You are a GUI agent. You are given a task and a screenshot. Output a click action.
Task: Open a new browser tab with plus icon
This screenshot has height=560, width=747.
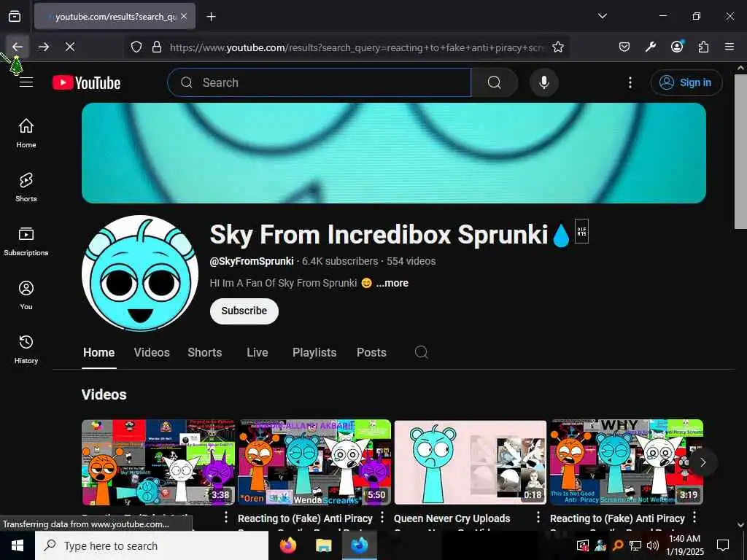pyautogui.click(x=211, y=17)
